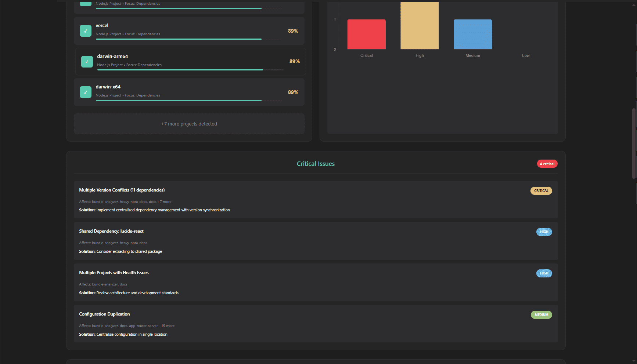Screen dimensions: 637x364
Task: Click HIGH badge on Health Issues row
Action: [544, 273]
